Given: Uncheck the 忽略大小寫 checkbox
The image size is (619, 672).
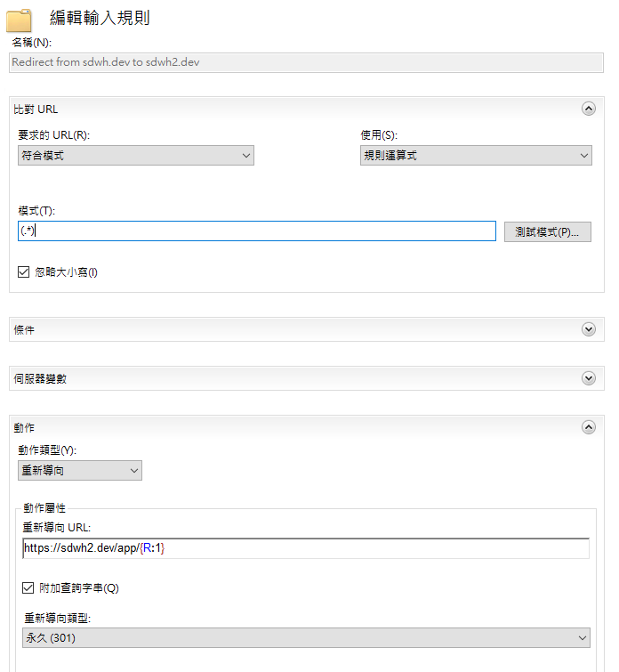Looking at the screenshot, I should coord(24,271).
